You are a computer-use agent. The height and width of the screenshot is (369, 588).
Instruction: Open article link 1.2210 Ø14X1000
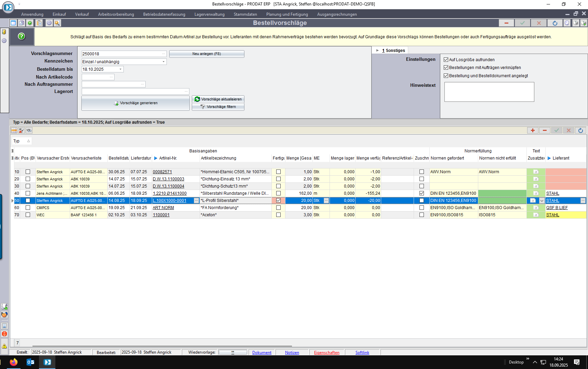(x=170, y=193)
